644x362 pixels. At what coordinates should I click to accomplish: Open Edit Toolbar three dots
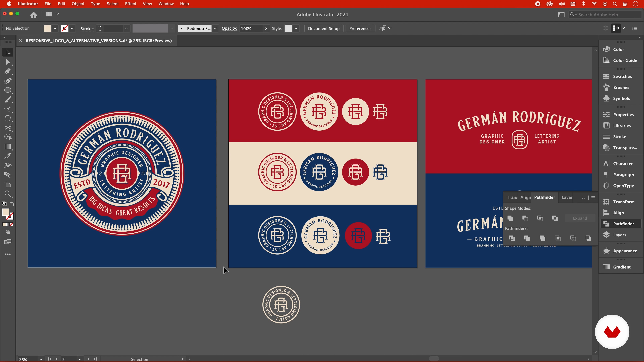8,254
